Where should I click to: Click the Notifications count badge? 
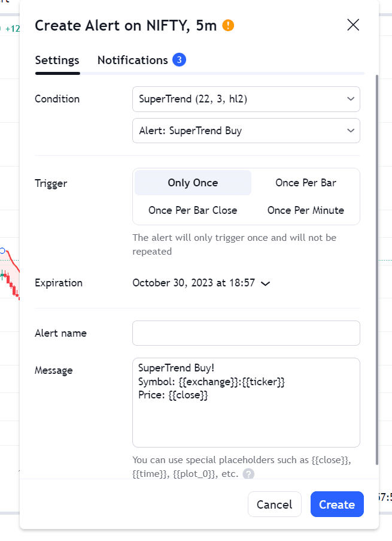179,60
